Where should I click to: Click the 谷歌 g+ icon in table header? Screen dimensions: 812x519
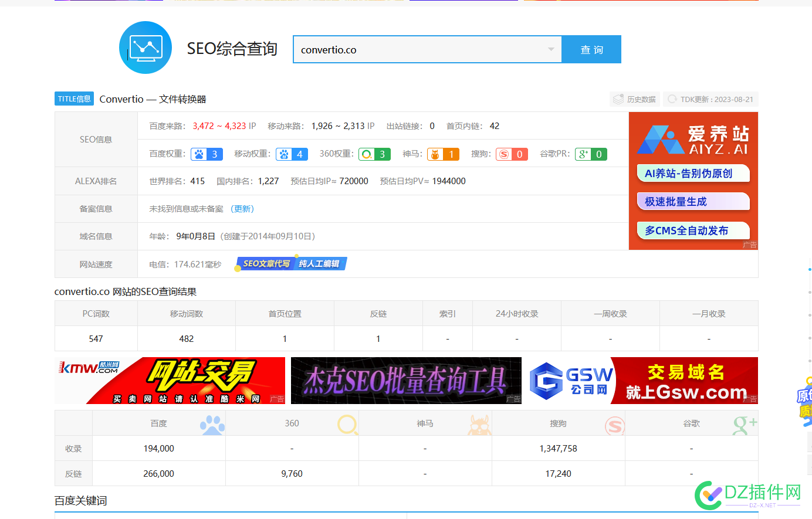[745, 425]
